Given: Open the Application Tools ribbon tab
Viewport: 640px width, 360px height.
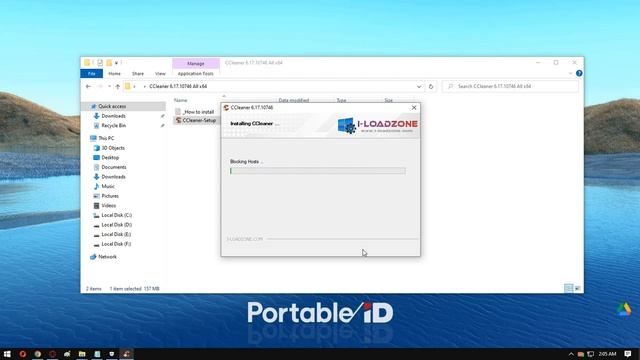Looking at the screenshot, I should (196, 73).
